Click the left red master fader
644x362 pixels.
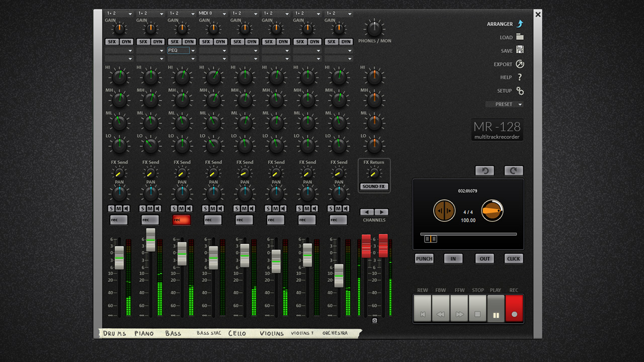(x=366, y=246)
